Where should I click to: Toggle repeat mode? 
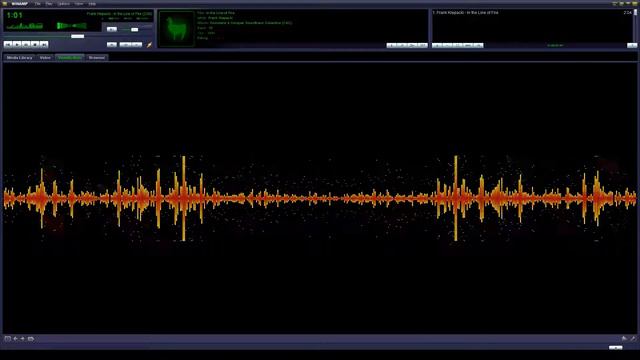pos(137,44)
